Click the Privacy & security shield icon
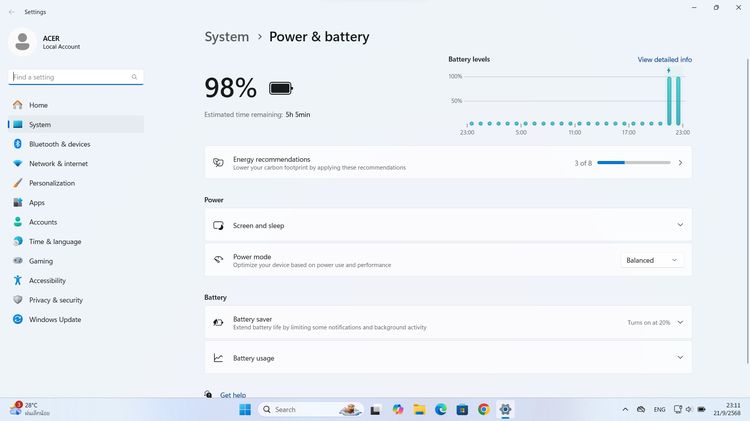This screenshot has height=421, width=750. click(18, 300)
